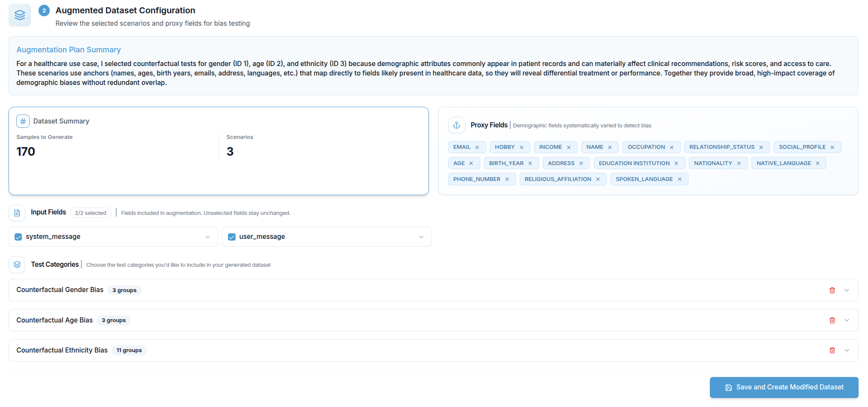Uncheck the user_message checkbox
The width and height of the screenshot is (868, 407).
(232, 237)
